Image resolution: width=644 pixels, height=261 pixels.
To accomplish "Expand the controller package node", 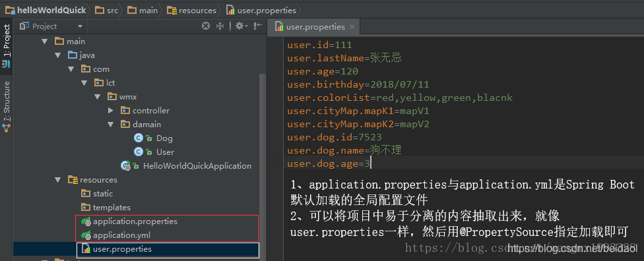I will click(110, 111).
